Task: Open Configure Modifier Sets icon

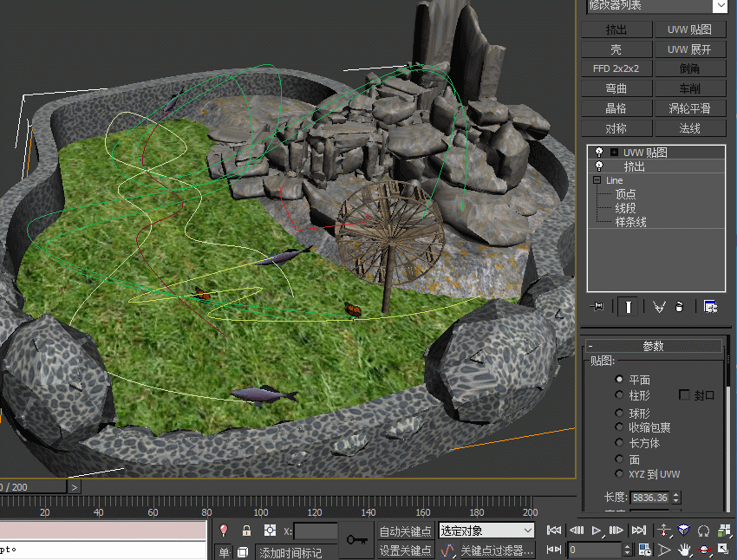Action: 711,306
